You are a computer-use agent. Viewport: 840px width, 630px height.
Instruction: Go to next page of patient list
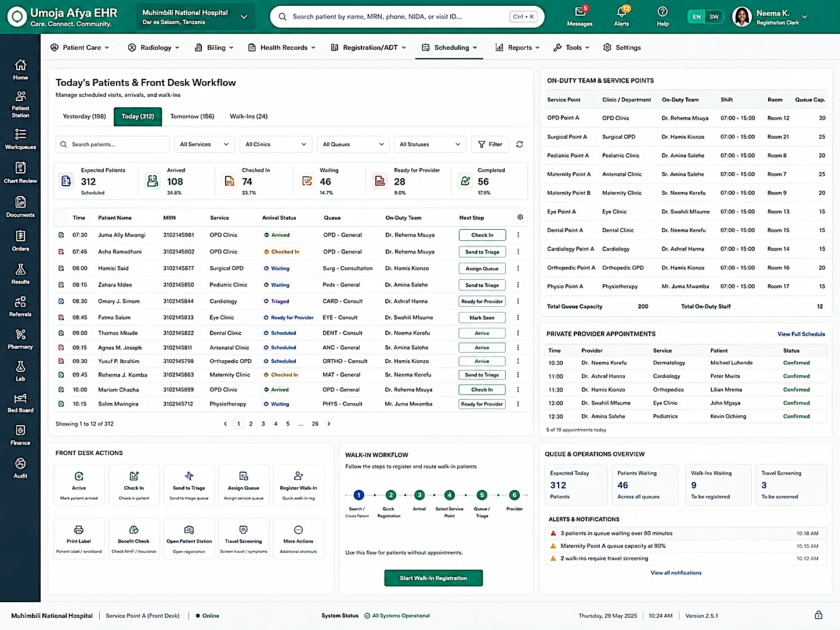pyautogui.click(x=329, y=424)
